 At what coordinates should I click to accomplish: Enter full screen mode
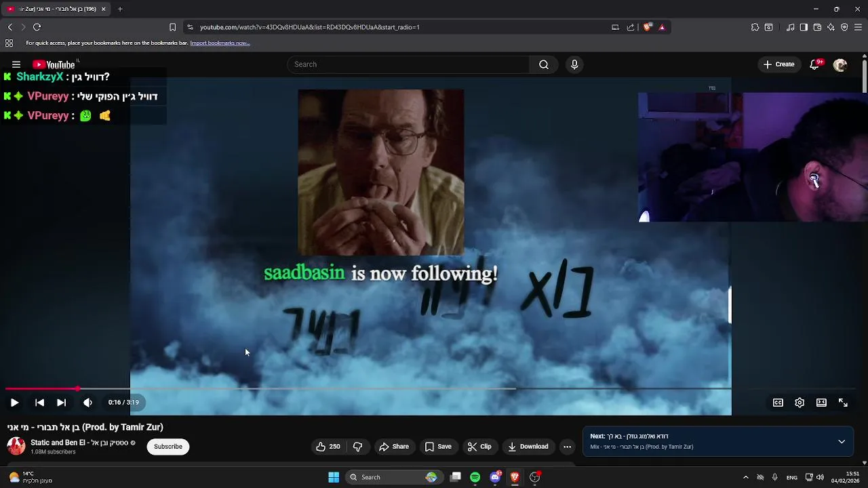click(x=843, y=403)
